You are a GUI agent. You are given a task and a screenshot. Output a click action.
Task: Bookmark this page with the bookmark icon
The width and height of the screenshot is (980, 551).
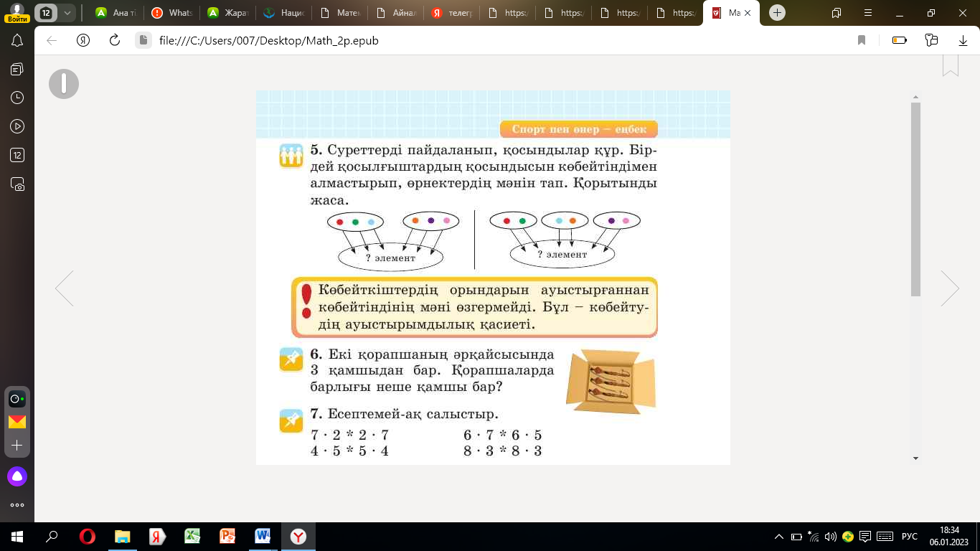pyautogui.click(x=862, y=41)
